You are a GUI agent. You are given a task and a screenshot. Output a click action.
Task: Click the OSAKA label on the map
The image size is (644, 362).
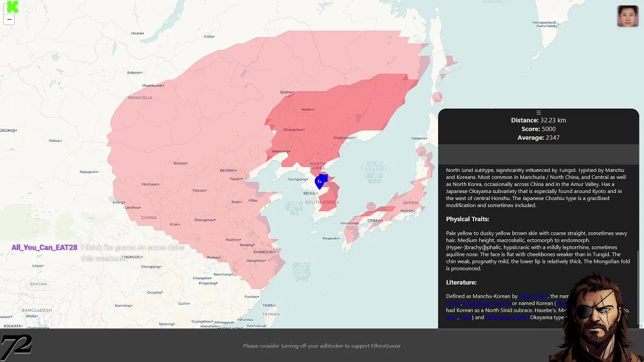374,220
